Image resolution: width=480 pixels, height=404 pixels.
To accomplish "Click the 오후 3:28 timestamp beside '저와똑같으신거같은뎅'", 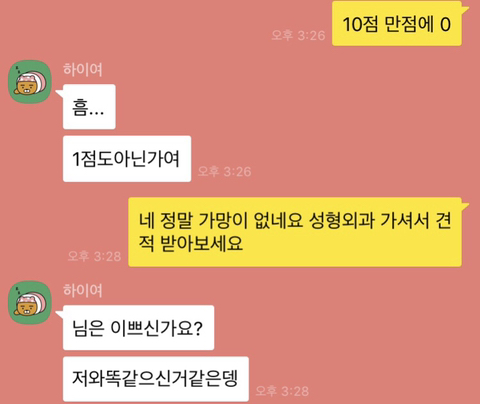I will point(282,391).
